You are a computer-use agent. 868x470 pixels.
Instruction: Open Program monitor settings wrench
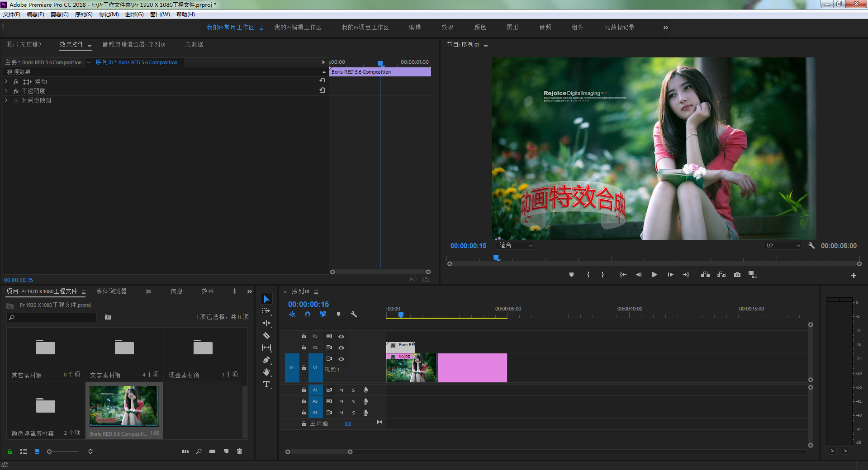(x=811, y=245)
